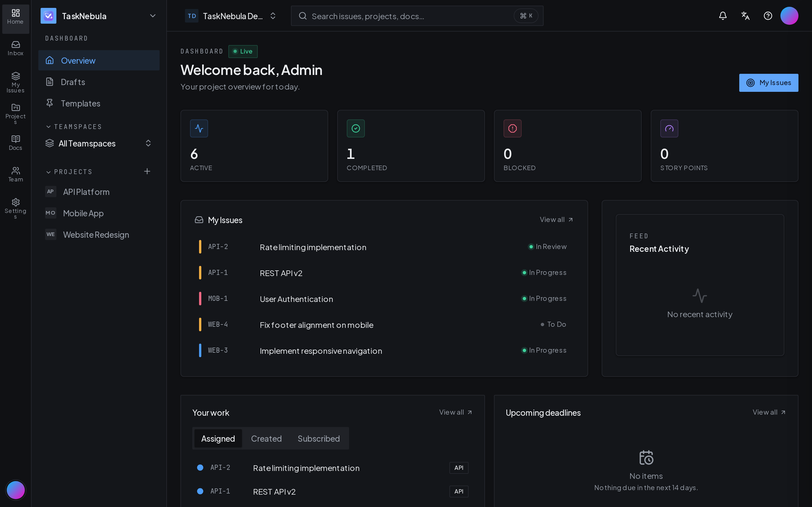The width and height of the screenshot is (812, 507).
Task: Open Docs from the left rail
Action: tap(16, 143)
